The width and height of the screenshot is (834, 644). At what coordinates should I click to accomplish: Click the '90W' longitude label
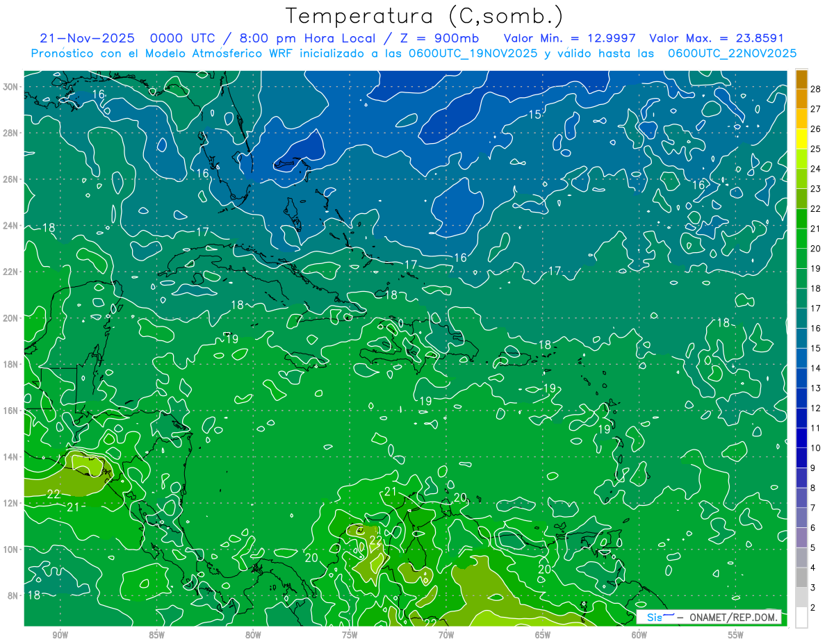click(x=60, y=635)
